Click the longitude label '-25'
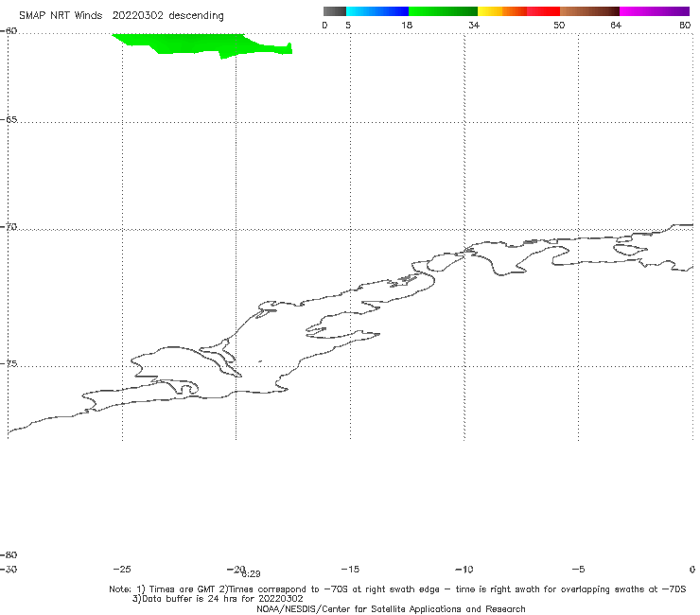This screenshot has height=615, width=700. 122,569
